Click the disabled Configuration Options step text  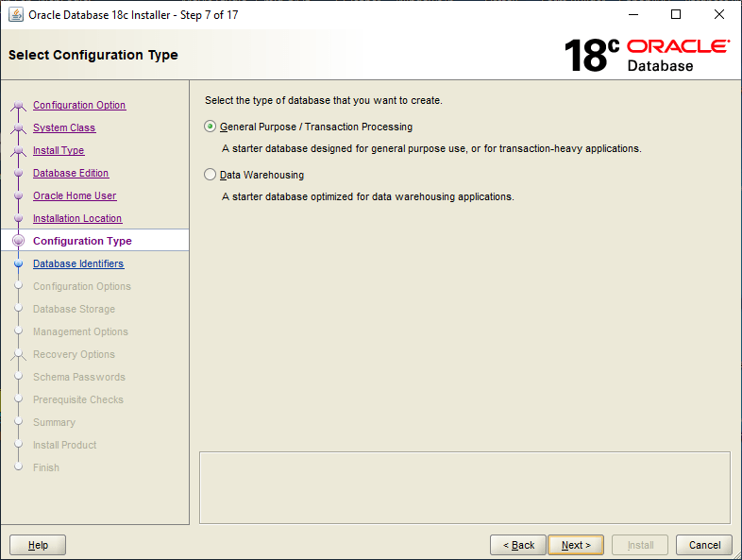pyautogui.click(x=82, y=286)
